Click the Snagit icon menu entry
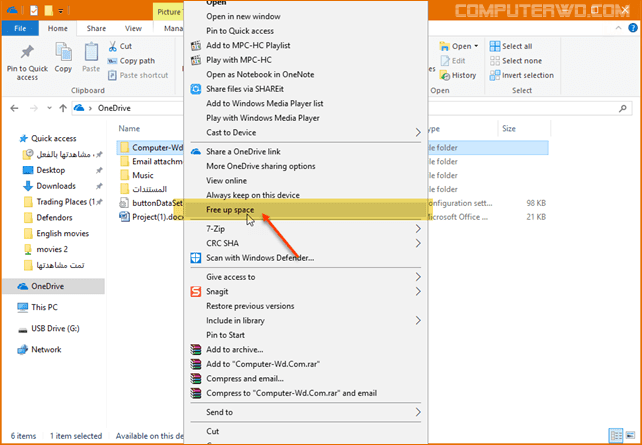 196,292
